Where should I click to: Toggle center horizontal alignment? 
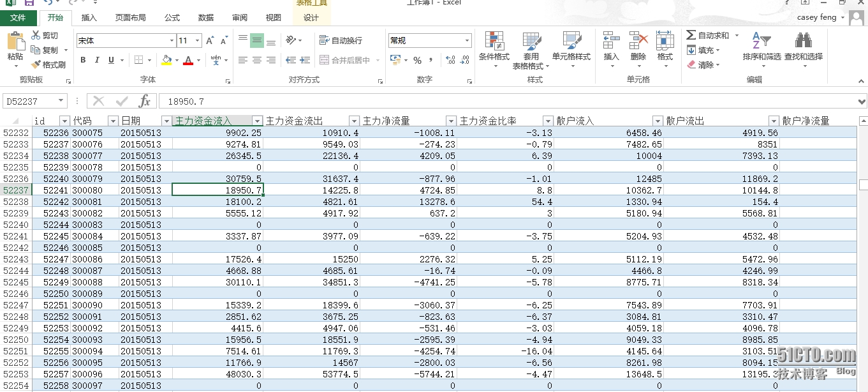coord(257,60)
